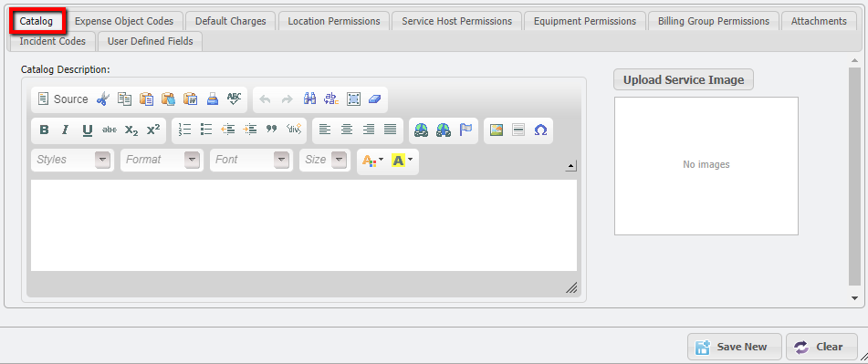Click the Insert Image icon
Screen dimensions: 868x364
(497, 130)
